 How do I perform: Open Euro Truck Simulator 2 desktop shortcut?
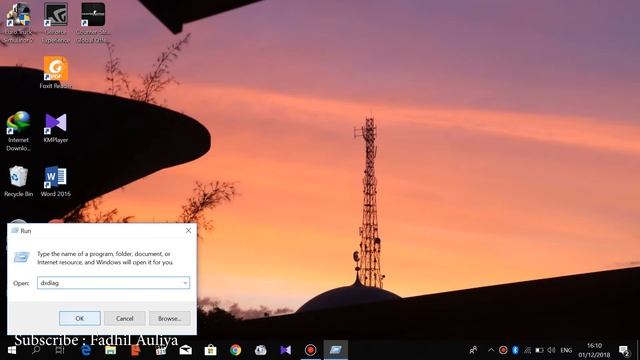click(18, 22)
